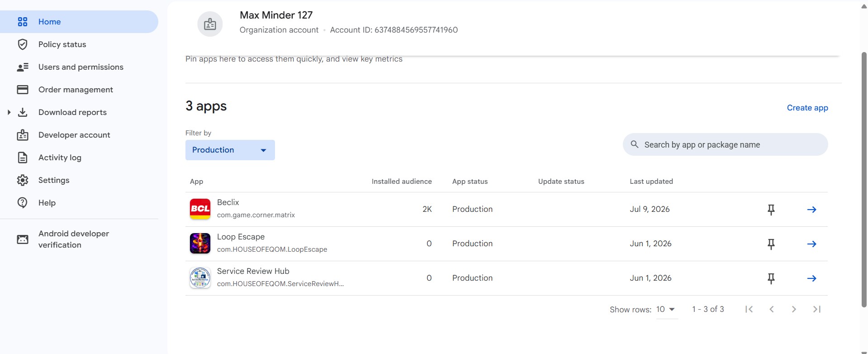Focus the app search field
868x354 pixels.
click(726, 144)
